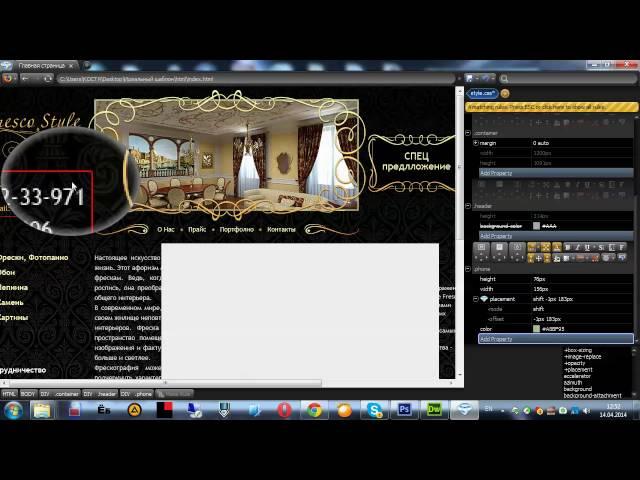
Task: Click the browser back arrow button
Action: (25, 78)
